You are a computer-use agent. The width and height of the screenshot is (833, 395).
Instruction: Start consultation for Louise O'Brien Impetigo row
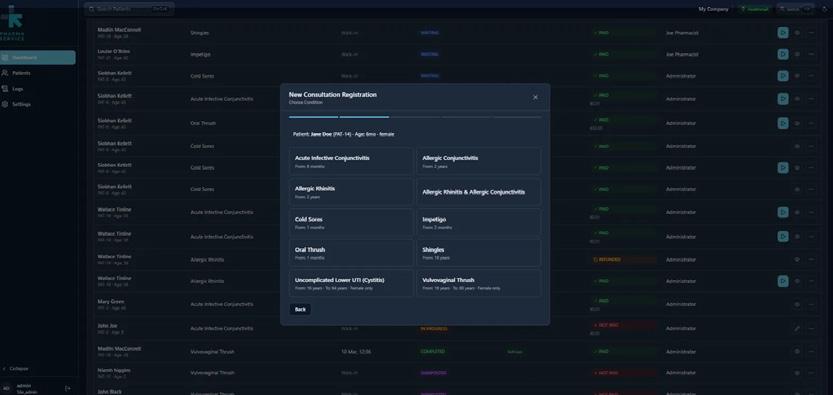783,54
